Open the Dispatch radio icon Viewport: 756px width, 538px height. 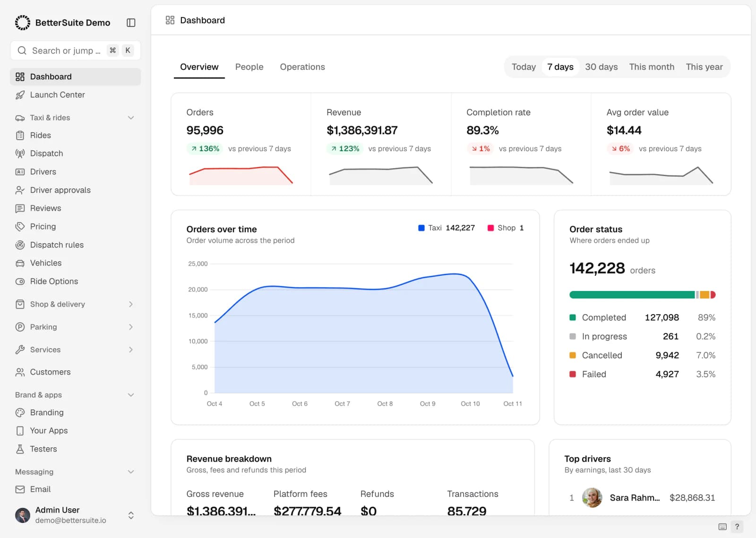(x=20, y=154)
